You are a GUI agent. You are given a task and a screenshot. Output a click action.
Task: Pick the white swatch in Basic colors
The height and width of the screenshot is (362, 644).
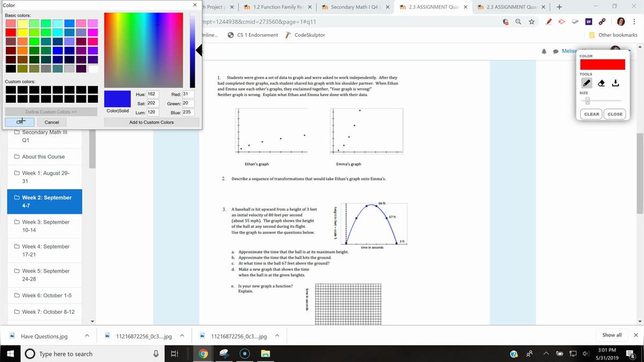point(93,69)
